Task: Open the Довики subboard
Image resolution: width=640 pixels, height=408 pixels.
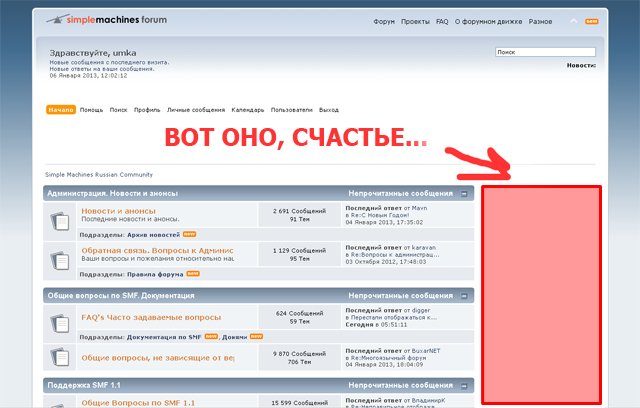Action: pyautogui.click(x=235, y=337)
